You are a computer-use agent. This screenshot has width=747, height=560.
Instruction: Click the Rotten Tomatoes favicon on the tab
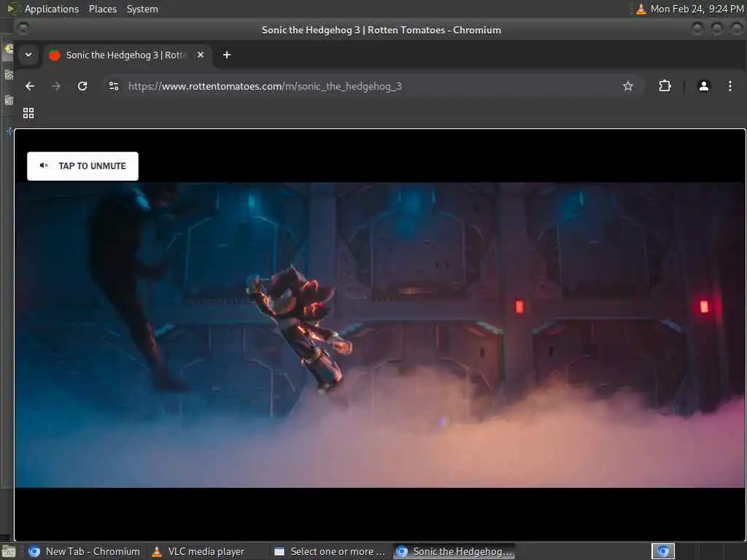pyautogui.click(x=55, y=55)
